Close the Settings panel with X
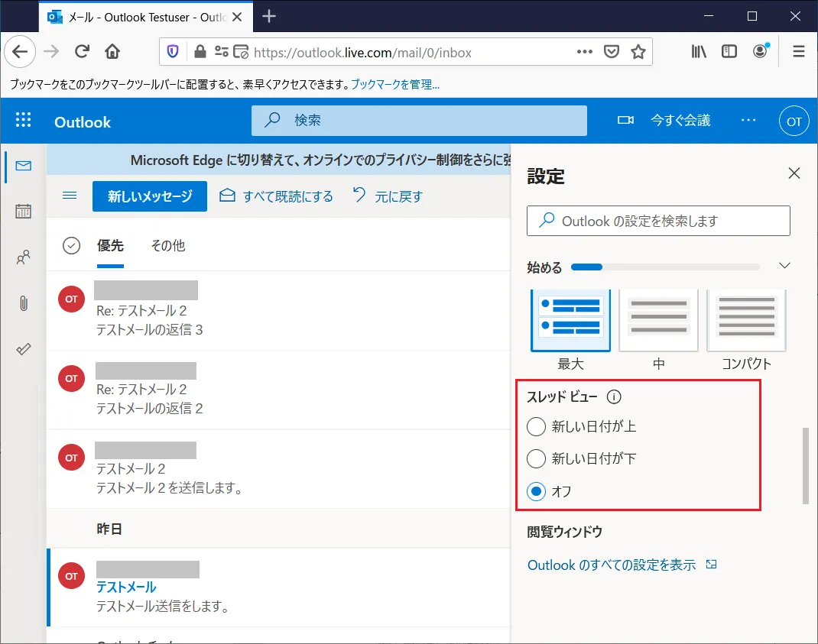The image size is (818, 644). tap(794, 173)
